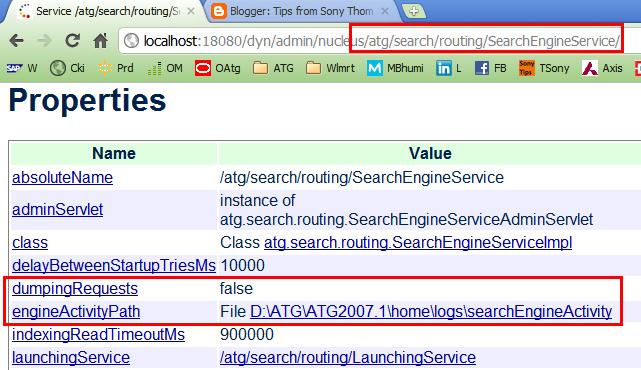Open the OAtg Oracle bookmark
Viewport: 641px width, 370px height.
pyautogui.click(x=217, y=68)
